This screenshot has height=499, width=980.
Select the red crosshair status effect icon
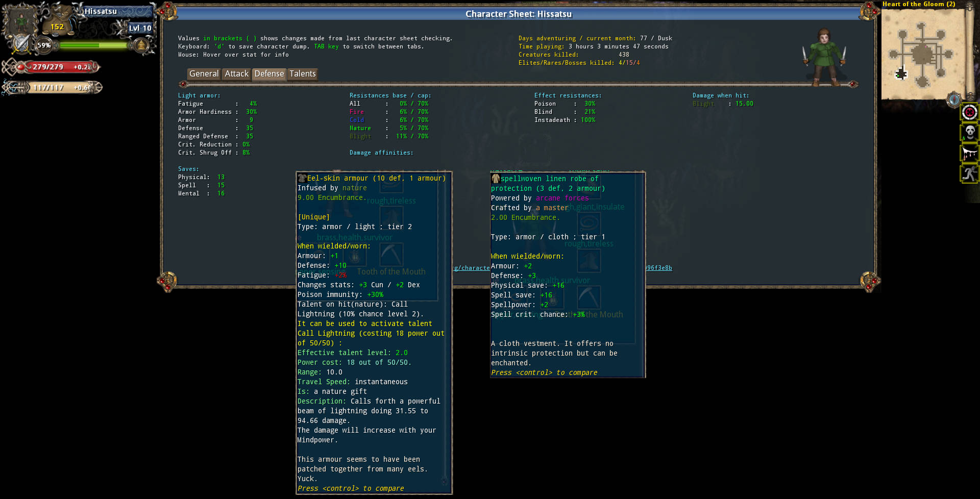969,112
